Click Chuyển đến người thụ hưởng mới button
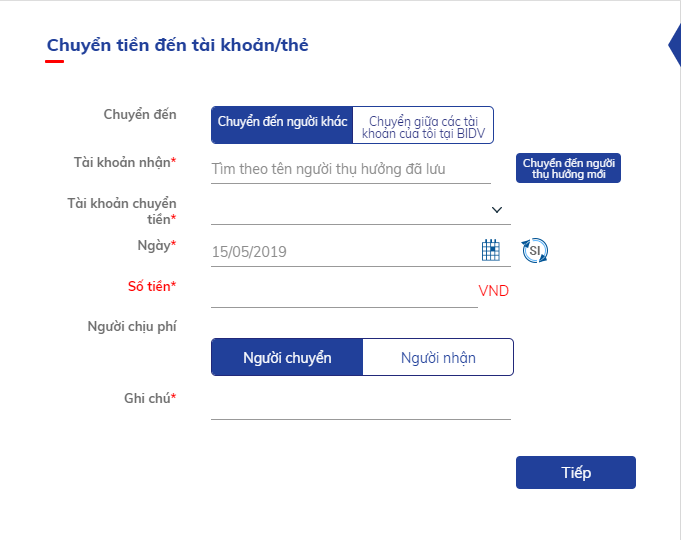Image resolution: width=681 pixels, height=540 pixels. (x=568, y=168)
